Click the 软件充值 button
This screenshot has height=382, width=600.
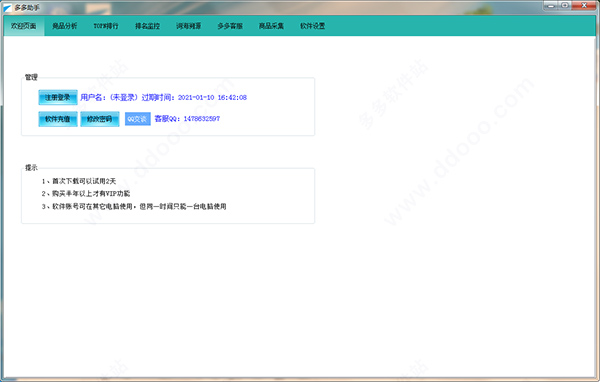(58, 119)
